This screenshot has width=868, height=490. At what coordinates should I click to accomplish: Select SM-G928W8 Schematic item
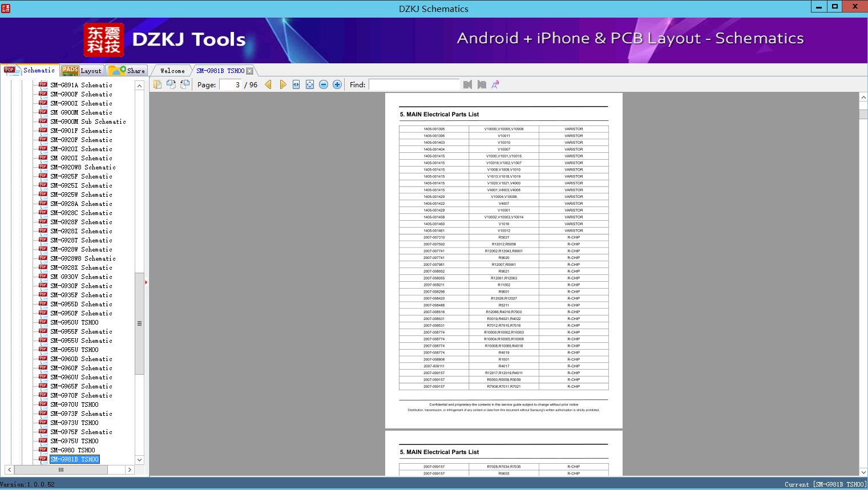click(83, 258)
